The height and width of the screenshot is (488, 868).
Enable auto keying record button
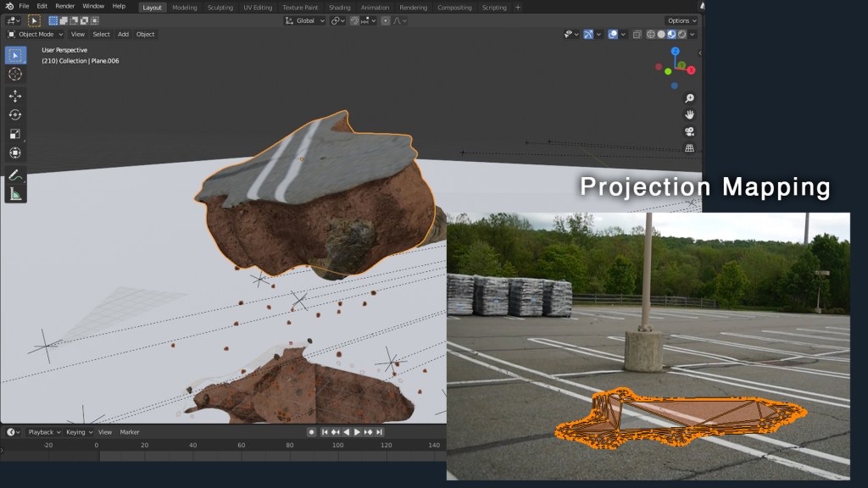311,432
